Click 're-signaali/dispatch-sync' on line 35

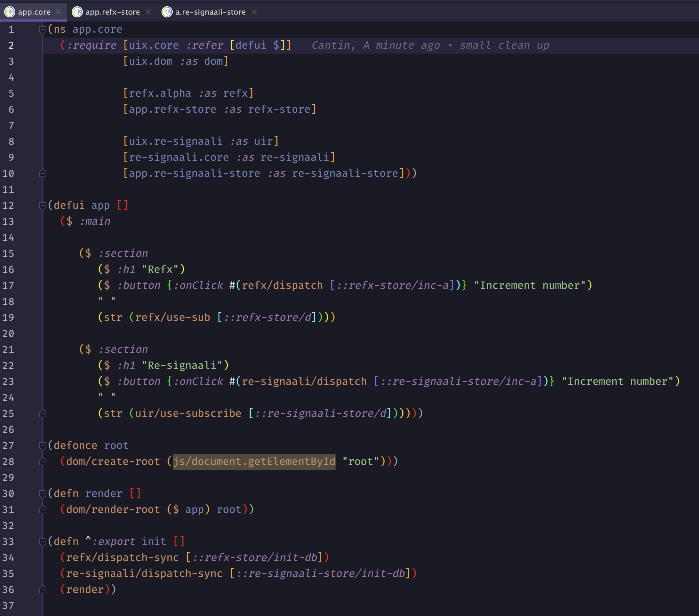[144, 574]
